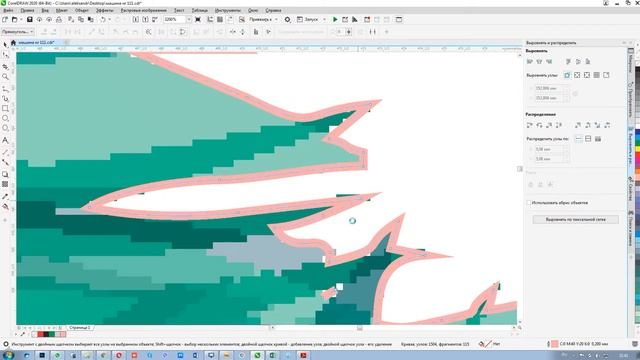
Task: Open the Свойства docker side tab
Action: [x=631, y=189]
